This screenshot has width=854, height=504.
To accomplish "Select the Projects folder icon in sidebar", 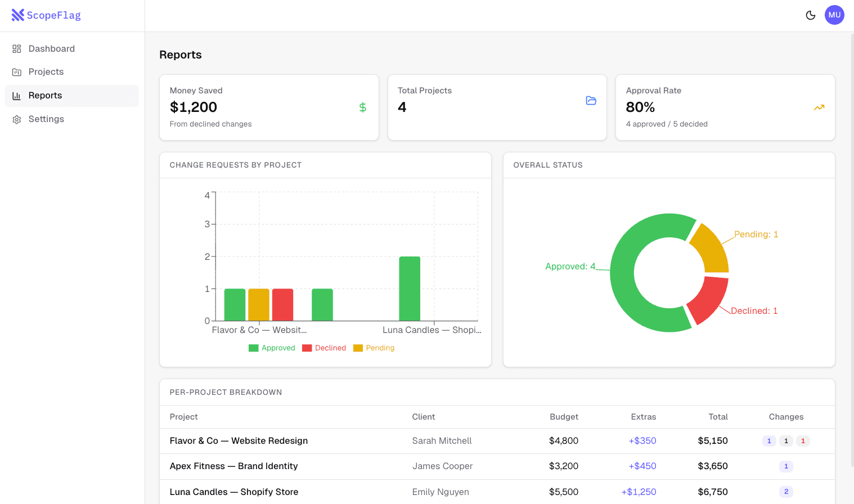I will (x=16, y=71).
